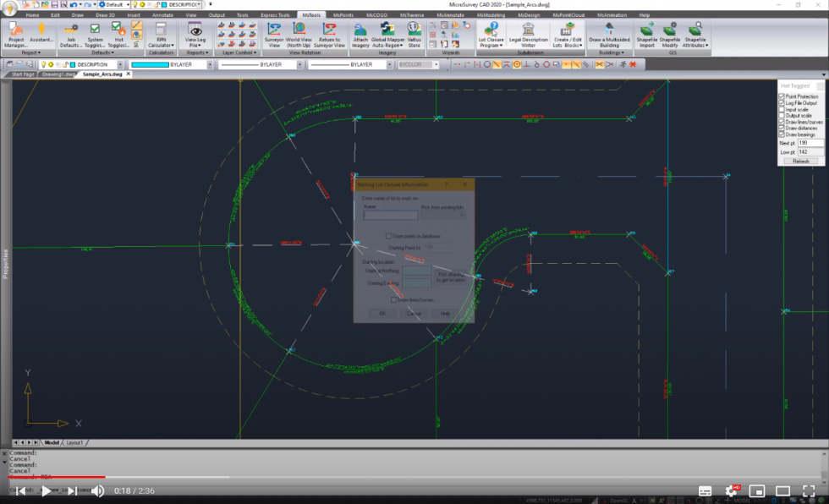Select the Layout1 tab
Screen dimensions: 829x504
coord(74,441)
